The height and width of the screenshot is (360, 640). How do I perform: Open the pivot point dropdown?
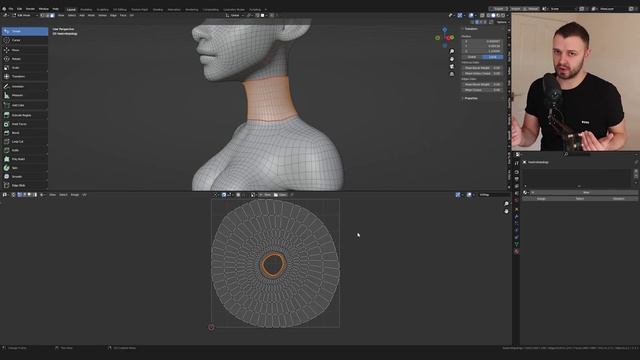[249, 16]
